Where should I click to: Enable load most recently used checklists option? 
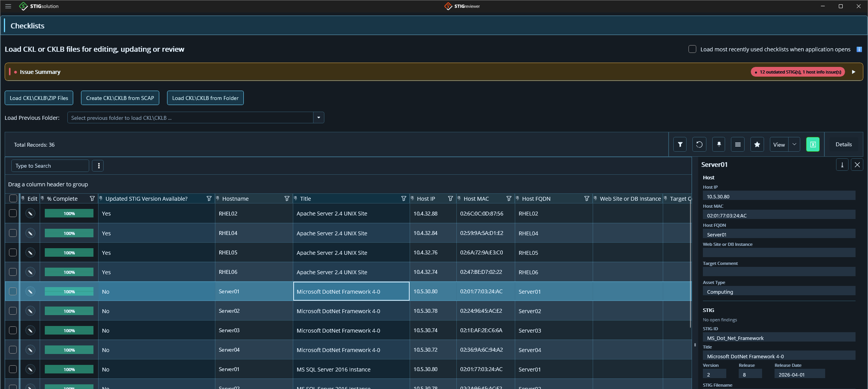pyautogui.click(x=692, y=49)
